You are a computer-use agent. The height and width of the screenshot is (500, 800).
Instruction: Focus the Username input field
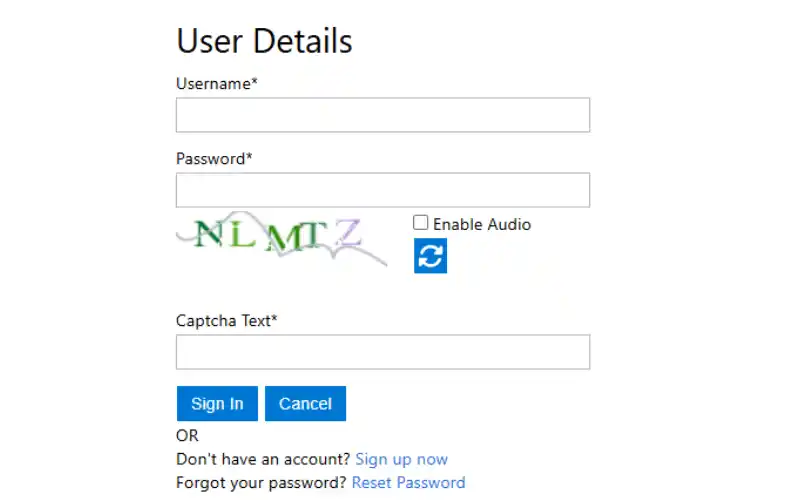382,115
